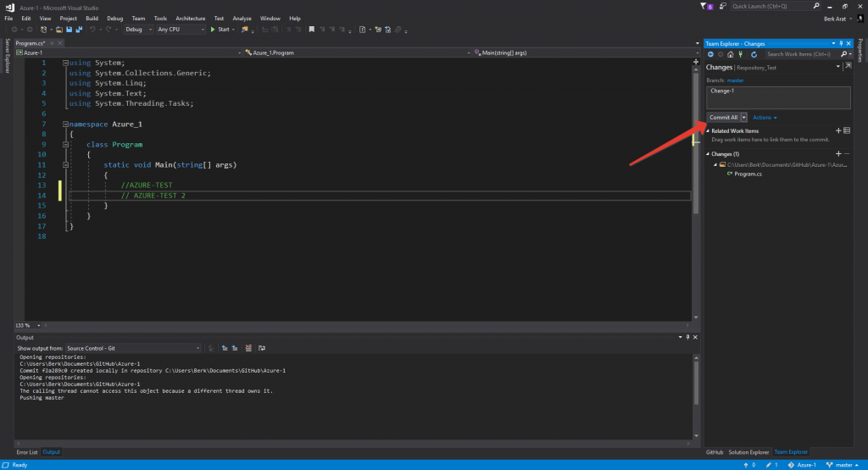Screen dimensions: 868x470
Task: Collapse the Related Work Items section
Action: point(708,131)
